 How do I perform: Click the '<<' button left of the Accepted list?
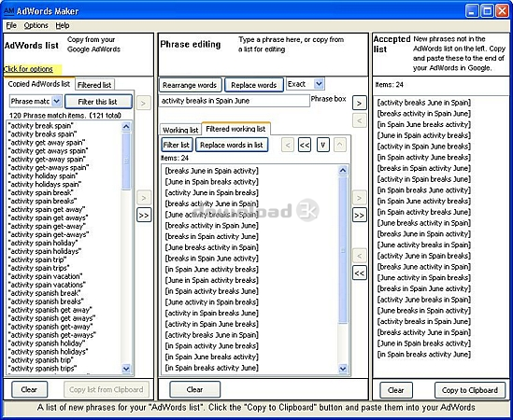359,273
